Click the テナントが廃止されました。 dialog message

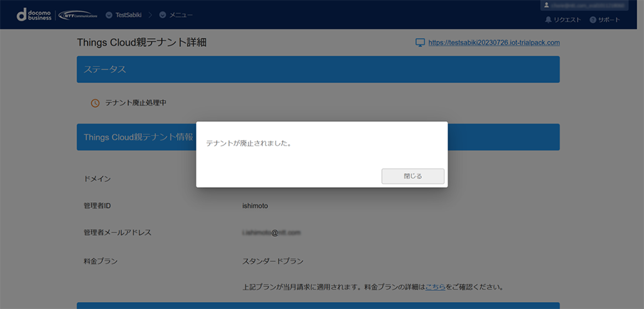pos(249,144)
